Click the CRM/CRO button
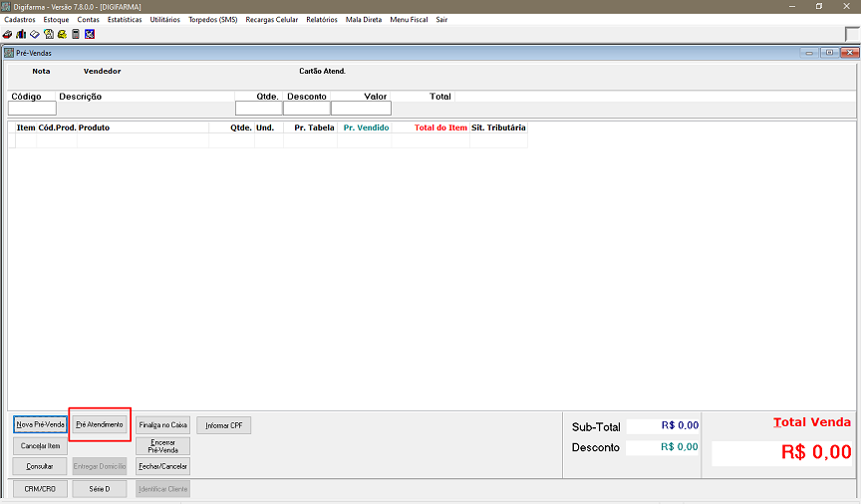Viewport: 861px width, 504px height. pos(40,488)
